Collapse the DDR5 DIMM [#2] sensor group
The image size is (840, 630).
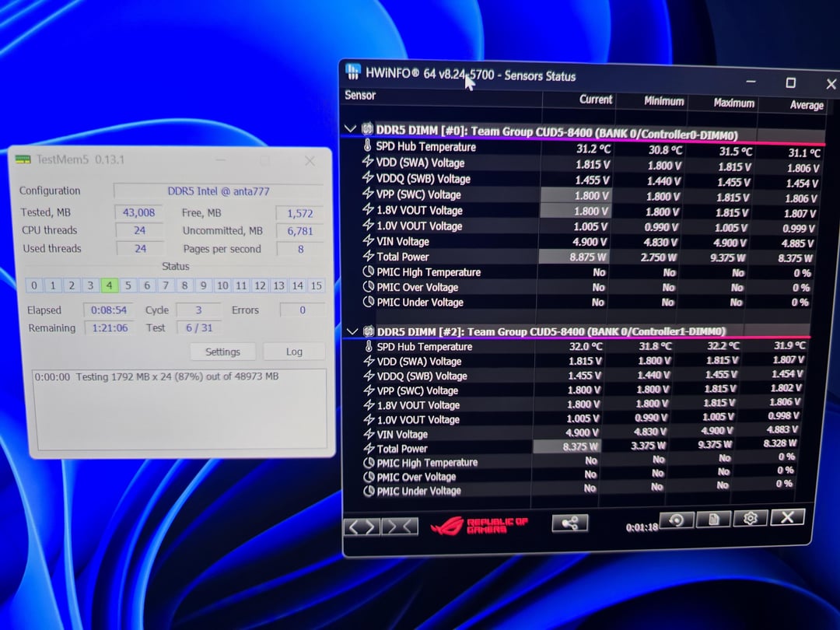352,331
